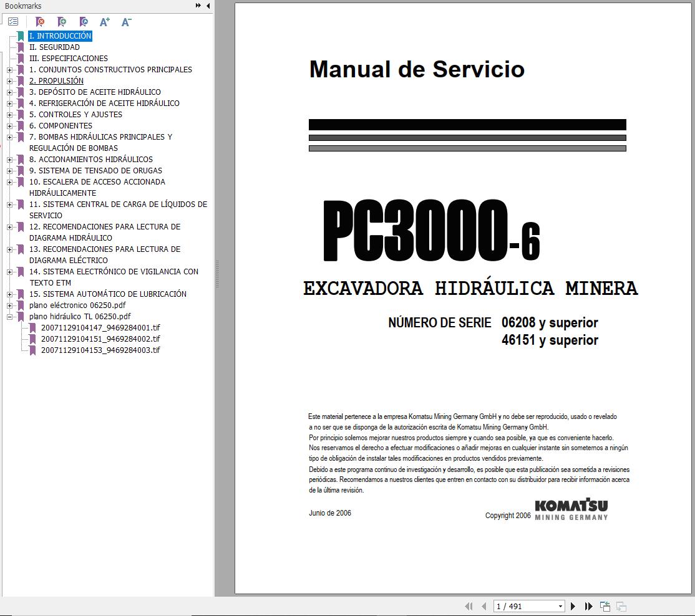Viewport: 695px width, 616px height.
Task: Click the delete bookmark icon
Action: coord(40,22)
